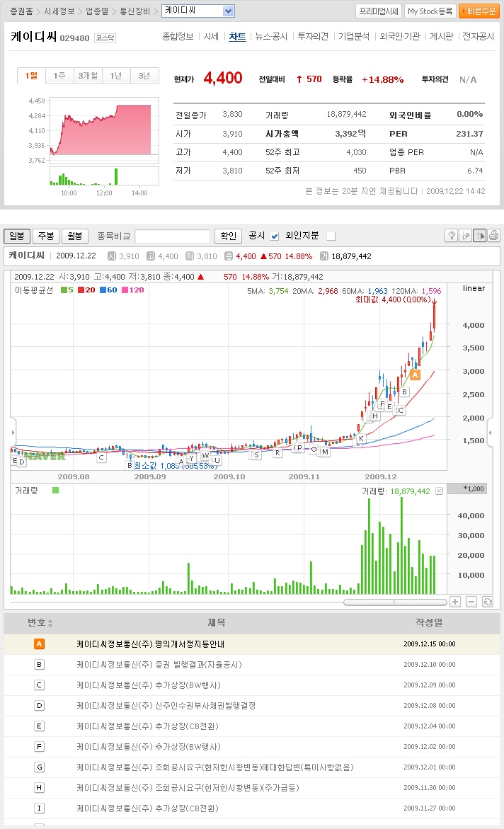Image resolution: width=504 pixels, height=829 pixels.
Task: Toggle the crosshair cursor tool icon
Action: (480, 235)
